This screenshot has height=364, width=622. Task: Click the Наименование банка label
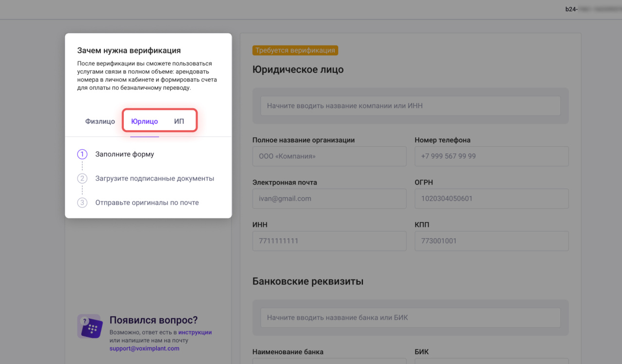[x=288, y=352]
